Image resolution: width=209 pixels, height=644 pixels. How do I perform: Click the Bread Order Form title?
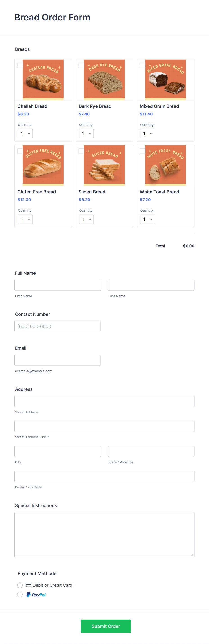point(52,17)
